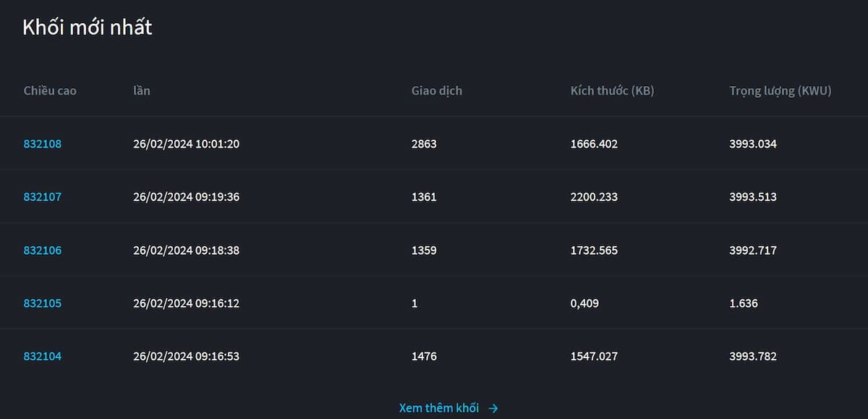Image resolution: width=868 pixels, height=419 pixels.
Task: Click the 'Kích thước (KB)' column header
Action: (x=612, y=91)
